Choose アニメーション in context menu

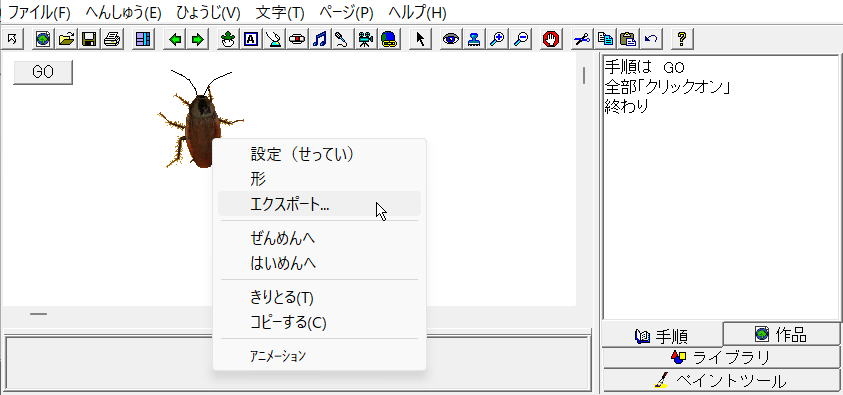pos(319,356)
